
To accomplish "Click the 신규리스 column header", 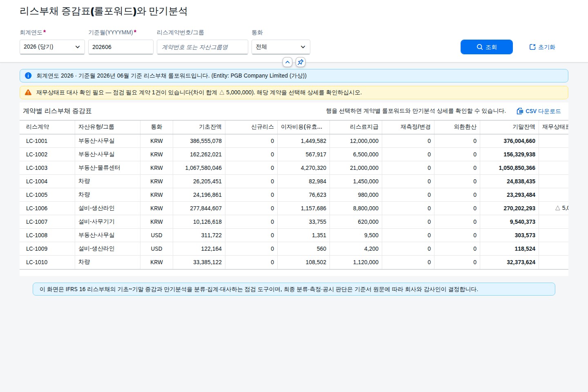I will coord(252,127).
